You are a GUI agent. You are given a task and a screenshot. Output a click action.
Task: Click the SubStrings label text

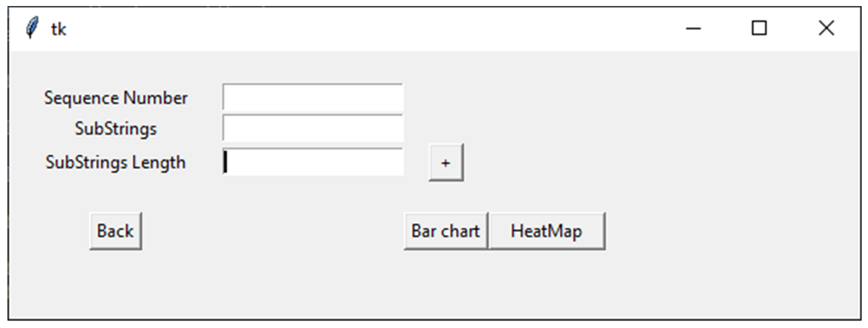116,129
